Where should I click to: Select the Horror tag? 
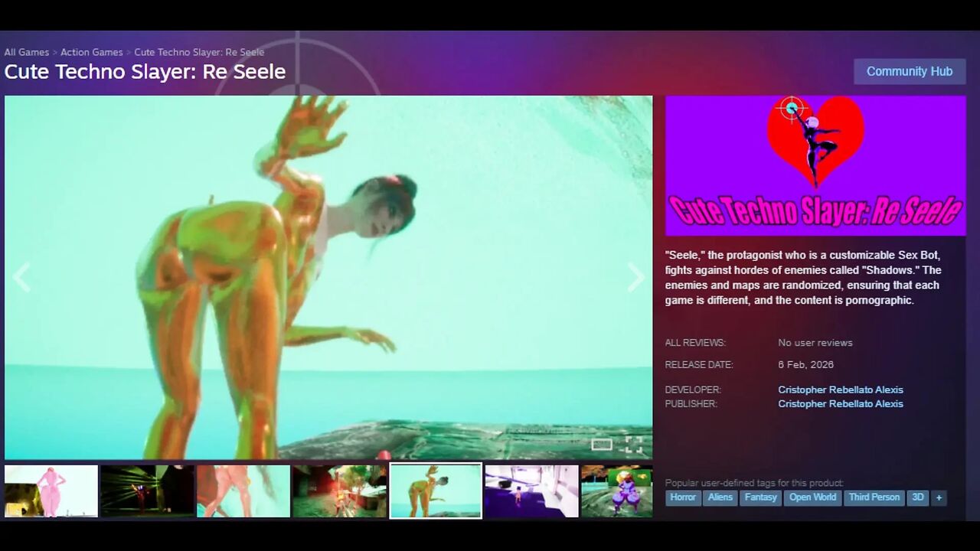(x=683, y=497)
